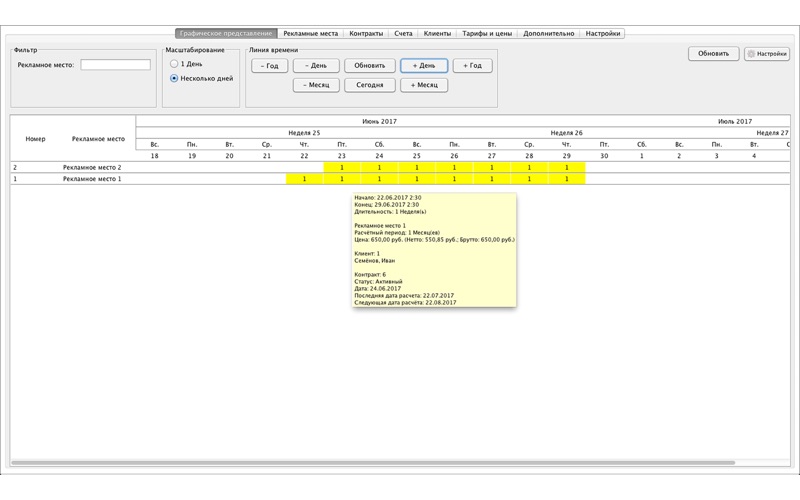Click the − День timeline button
Image resolution: width=800 pixels, height=500 pixels.
316,66
